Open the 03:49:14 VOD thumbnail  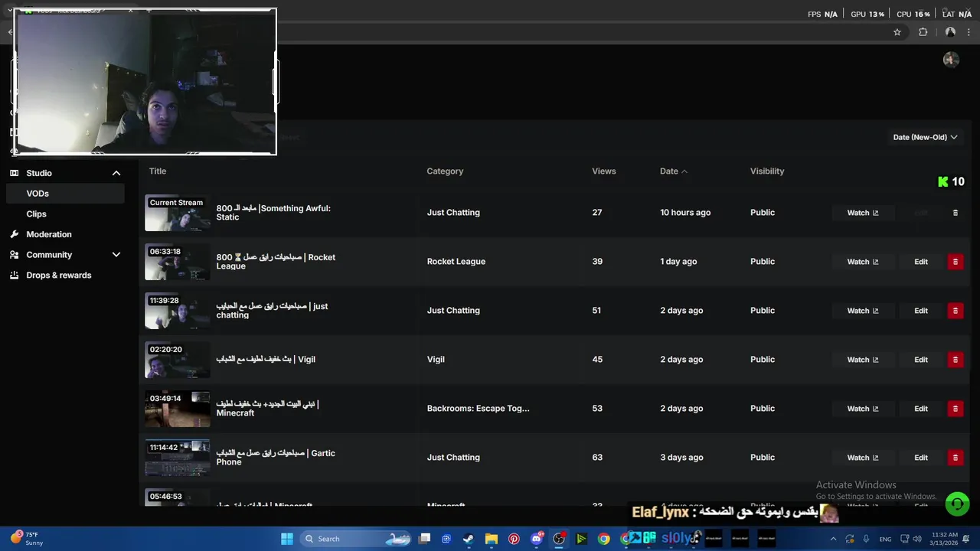click(177, 409)
